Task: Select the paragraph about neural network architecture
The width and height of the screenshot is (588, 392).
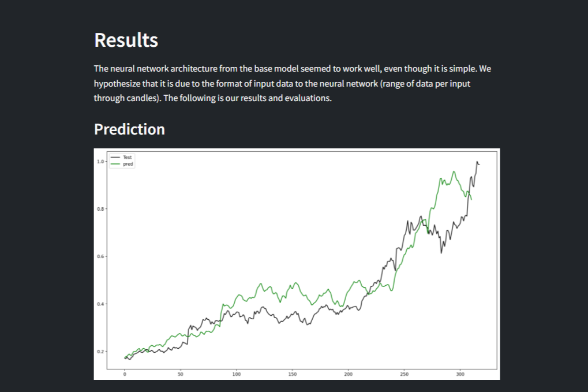Action: coord(293,83)
